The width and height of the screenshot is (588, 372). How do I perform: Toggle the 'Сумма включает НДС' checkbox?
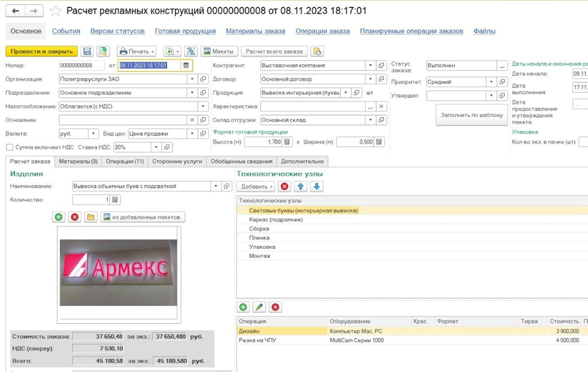(x=10, y=147)
